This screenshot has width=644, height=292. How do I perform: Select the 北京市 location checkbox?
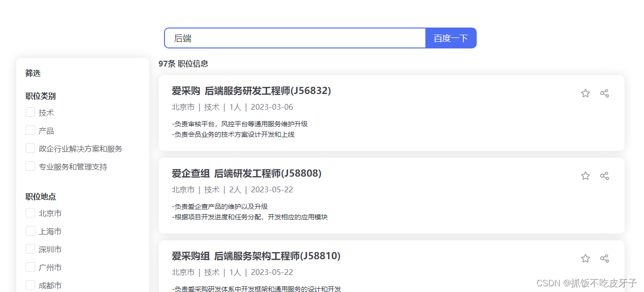(30, 213)
